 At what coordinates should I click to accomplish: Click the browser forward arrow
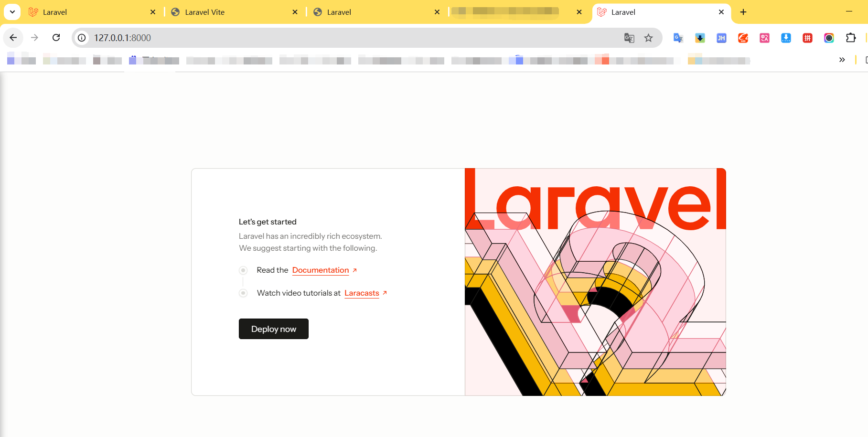[34, 38]
